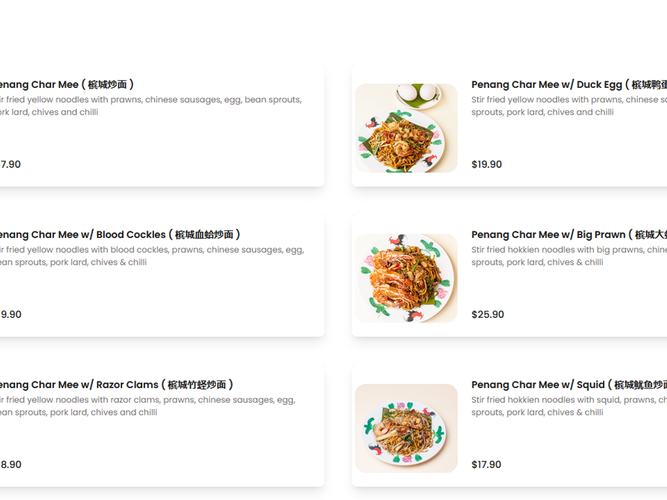The image size is (667, 500).
Task: Open the Penang Char Mee w/ Duck Egg photo
Action: [x=406, y=128]
